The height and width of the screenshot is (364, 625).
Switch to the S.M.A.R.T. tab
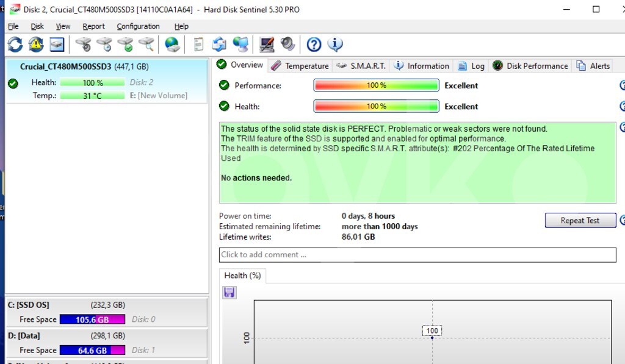click(361, 66)
